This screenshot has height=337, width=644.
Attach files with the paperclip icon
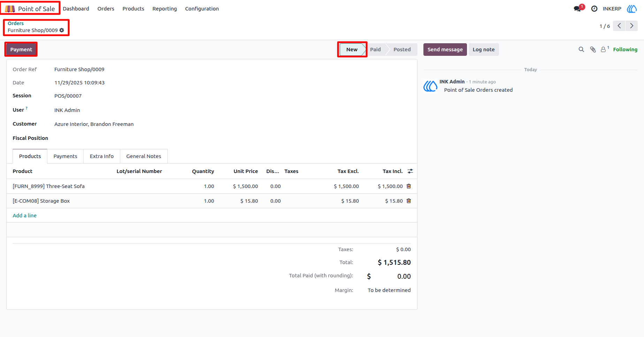pos(593,50)
